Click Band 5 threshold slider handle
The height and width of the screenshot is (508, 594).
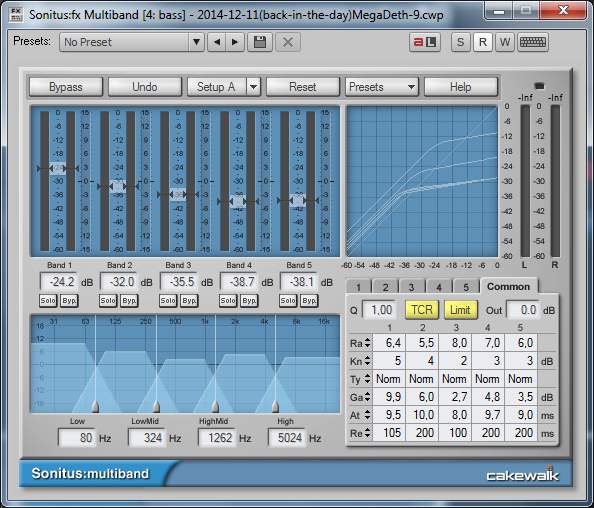(x=298, y=200)
